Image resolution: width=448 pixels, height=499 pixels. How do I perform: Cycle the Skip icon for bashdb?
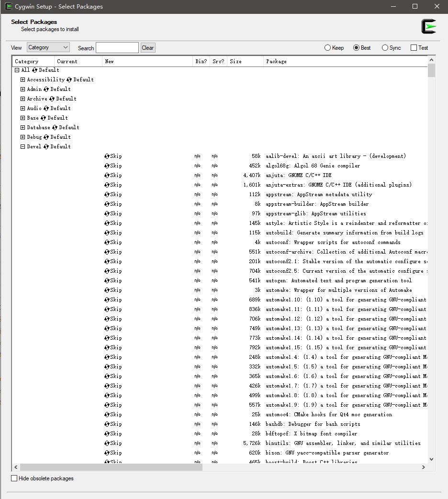point(107,424)
